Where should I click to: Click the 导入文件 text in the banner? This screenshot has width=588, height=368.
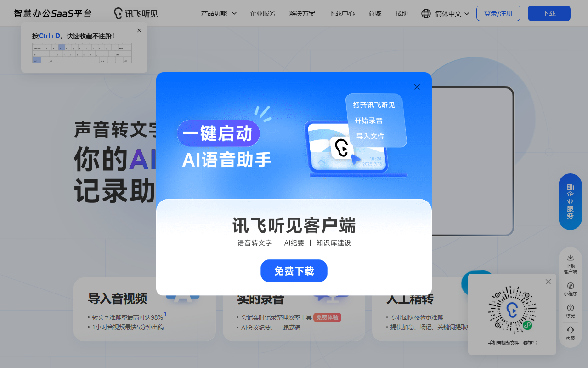pos(370,136)
